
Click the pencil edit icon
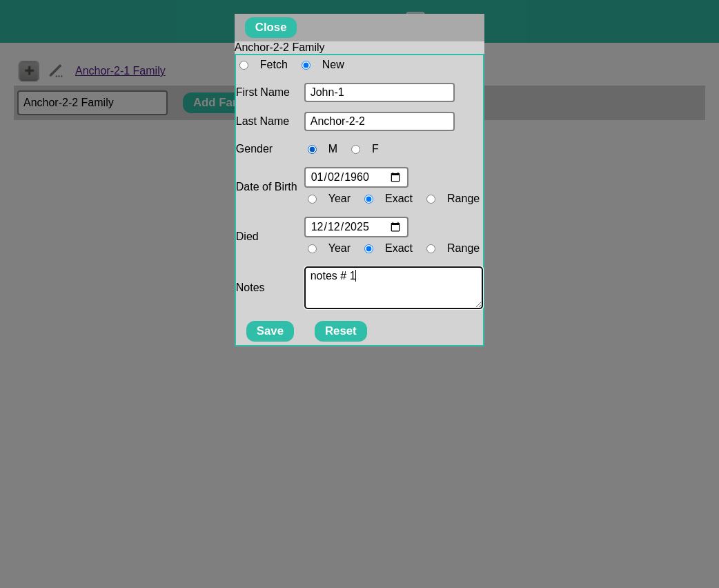[56, 71]
